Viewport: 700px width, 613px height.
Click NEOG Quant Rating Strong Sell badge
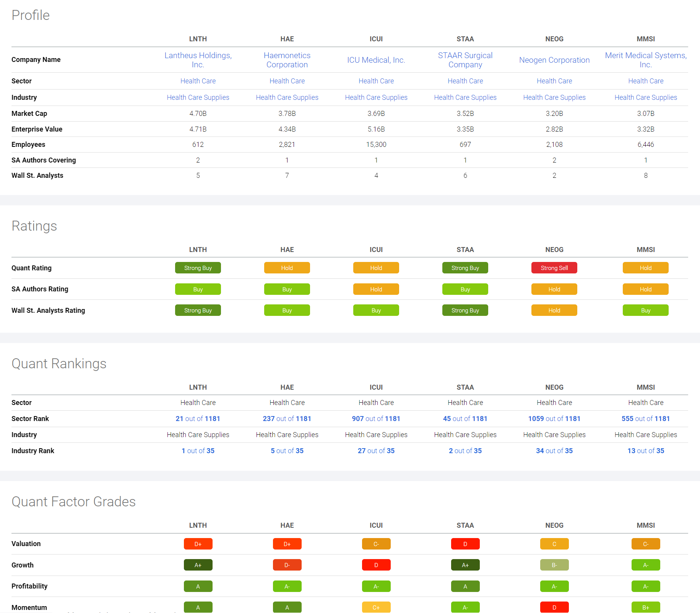click(x=554, y=268)
